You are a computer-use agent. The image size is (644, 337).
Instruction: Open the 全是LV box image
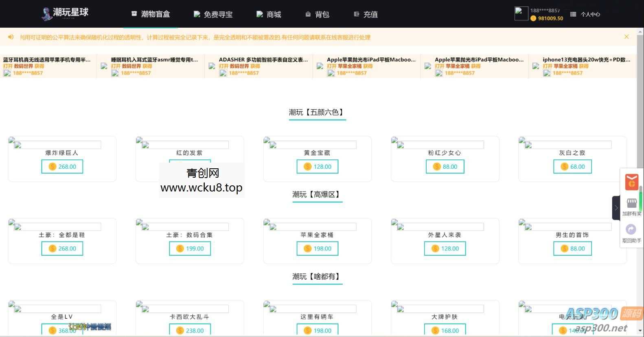pos(57,309)
